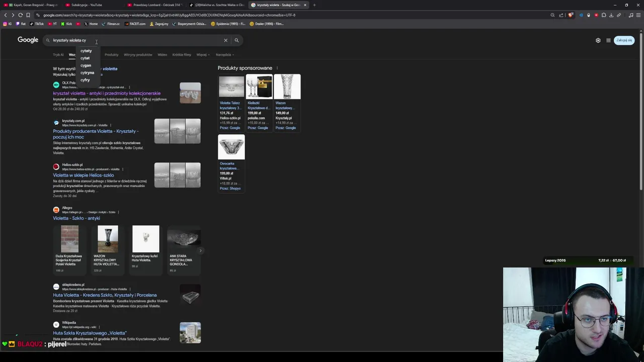Click the Google search magnifier button
644x362 pixels.
point(236,40)
